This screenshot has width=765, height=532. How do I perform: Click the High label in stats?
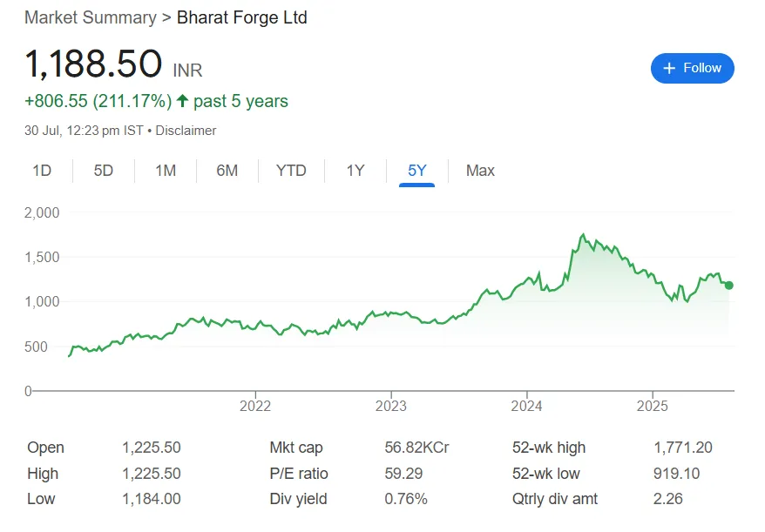(x=43, y=474)
